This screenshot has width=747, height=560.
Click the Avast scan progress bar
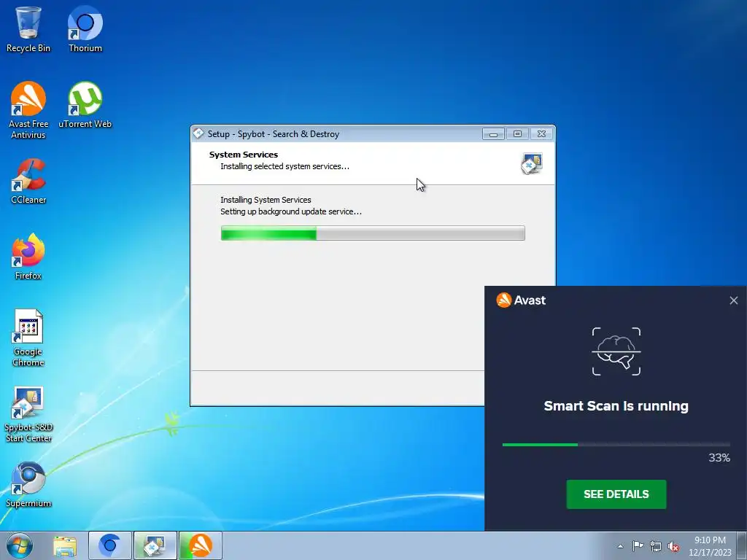616,445
